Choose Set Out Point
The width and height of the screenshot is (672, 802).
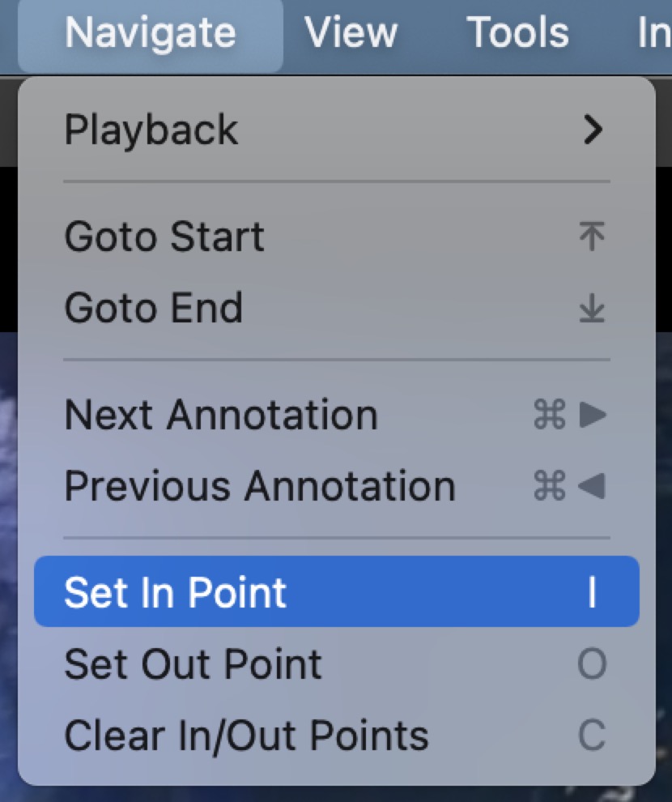pos(337,664)
